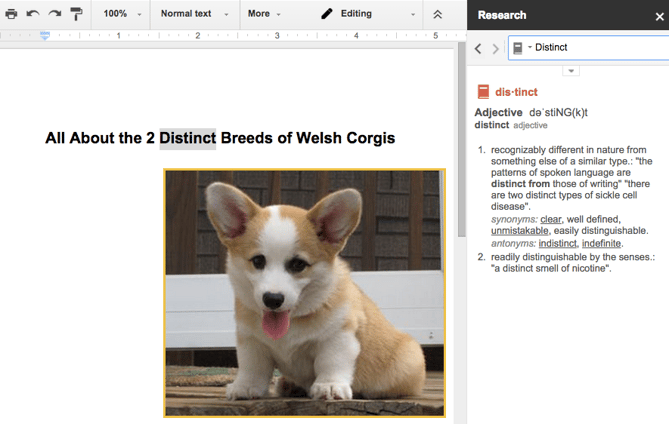Go back in Research pane
Viewport: 669px width, 424px height.
[x=478, y=48]
